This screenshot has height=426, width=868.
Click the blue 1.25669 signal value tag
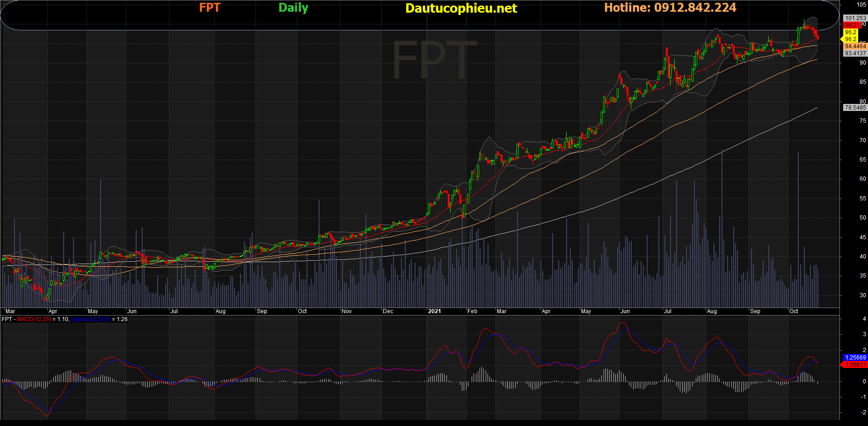[x=855, y=358]
